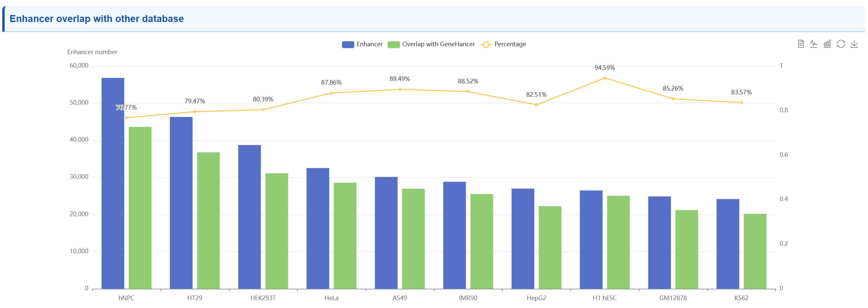
Task: Click the restore chart refresh icon
Action: tap(841, 44)
